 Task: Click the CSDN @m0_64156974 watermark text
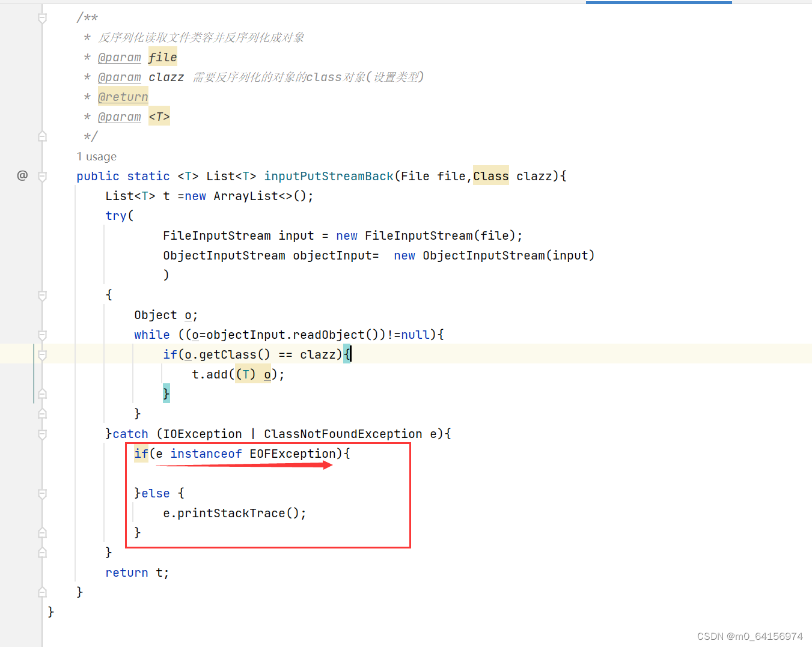pos(749,636)
